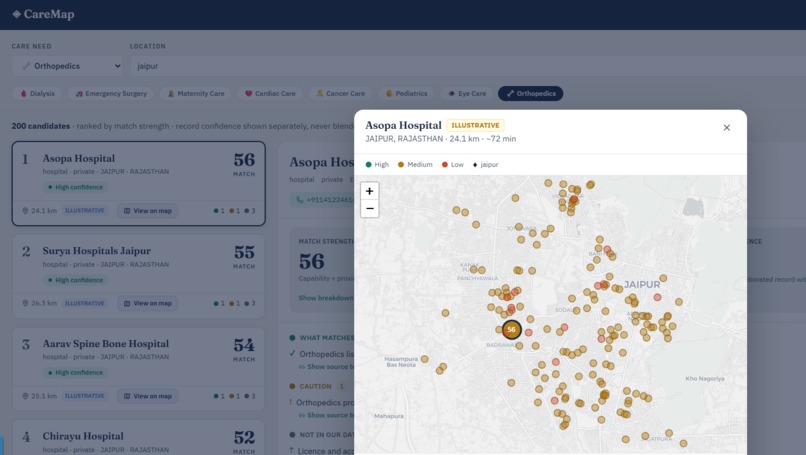The height and width of the screenshot is (455, 806).
Task: Click the 24.1 km distance pin icon
Action: click(25, 211)
